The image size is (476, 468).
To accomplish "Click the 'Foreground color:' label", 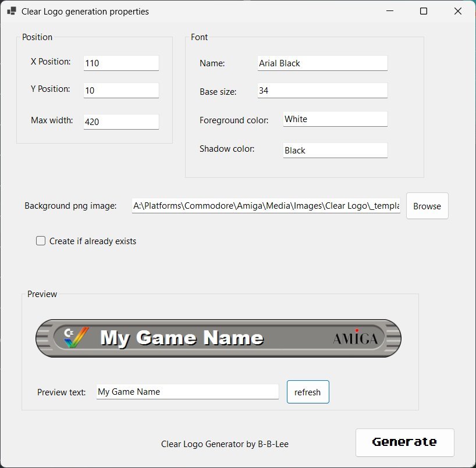I will coord(234,120).
